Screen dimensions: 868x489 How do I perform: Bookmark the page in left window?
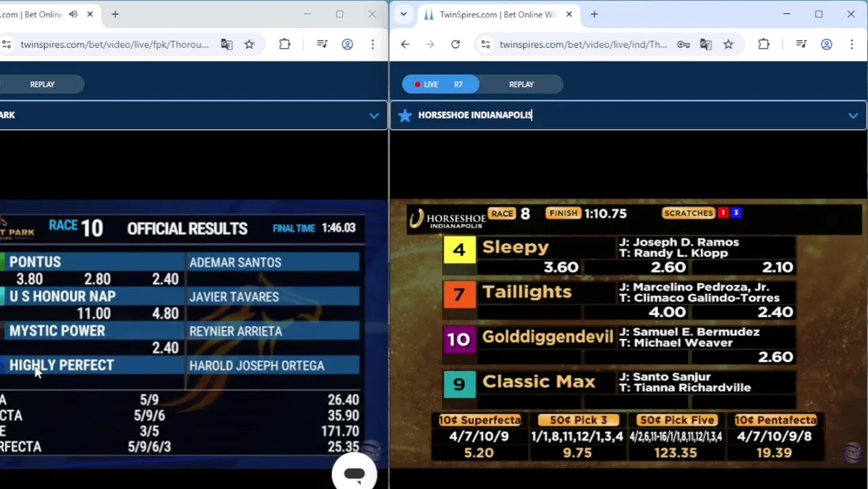pos(249,44)
